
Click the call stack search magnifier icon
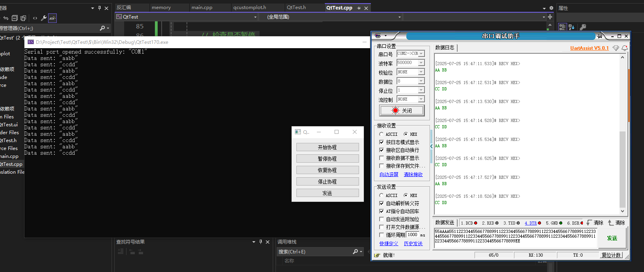tap(356, 251)
